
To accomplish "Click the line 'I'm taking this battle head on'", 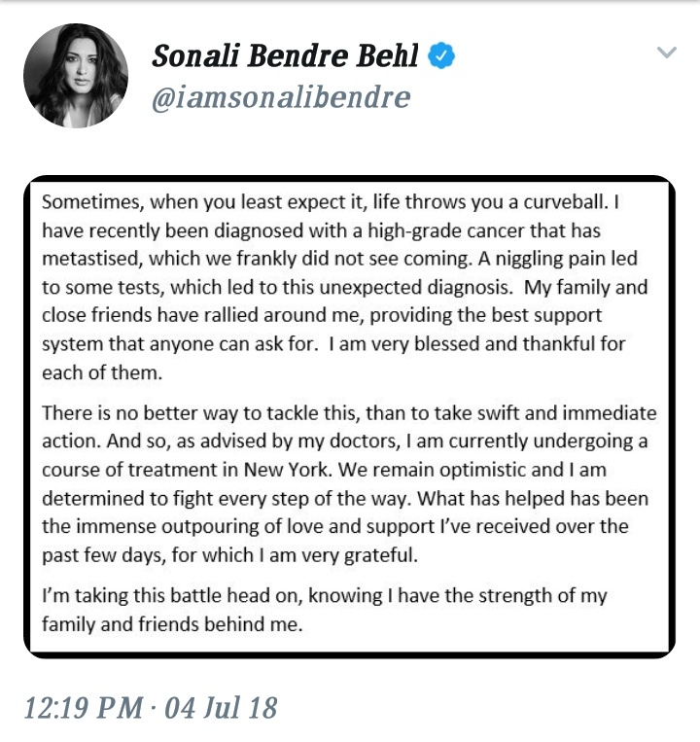I will pos(185,595).
